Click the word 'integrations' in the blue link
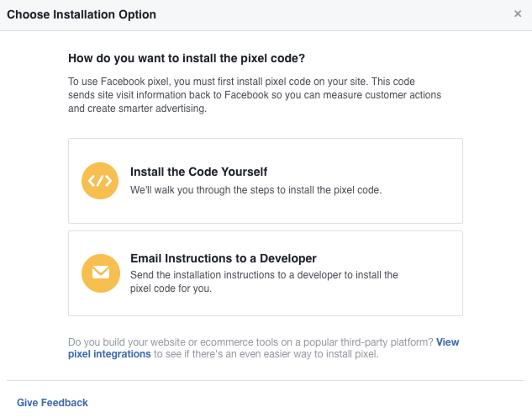Image resolution: width=532 pixels, height=418 pixels. tap(122, 354)
